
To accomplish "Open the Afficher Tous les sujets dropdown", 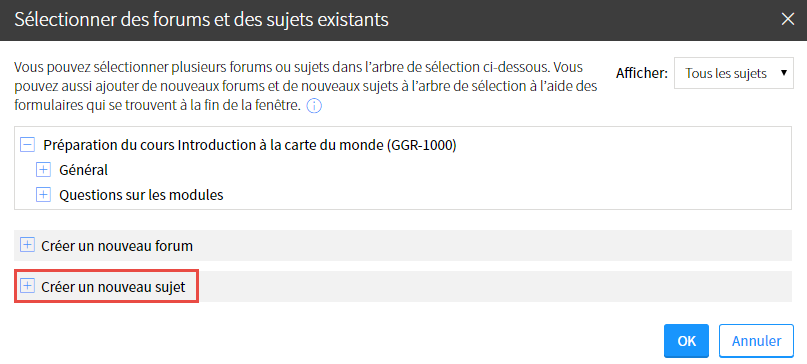I will (734, 73).
